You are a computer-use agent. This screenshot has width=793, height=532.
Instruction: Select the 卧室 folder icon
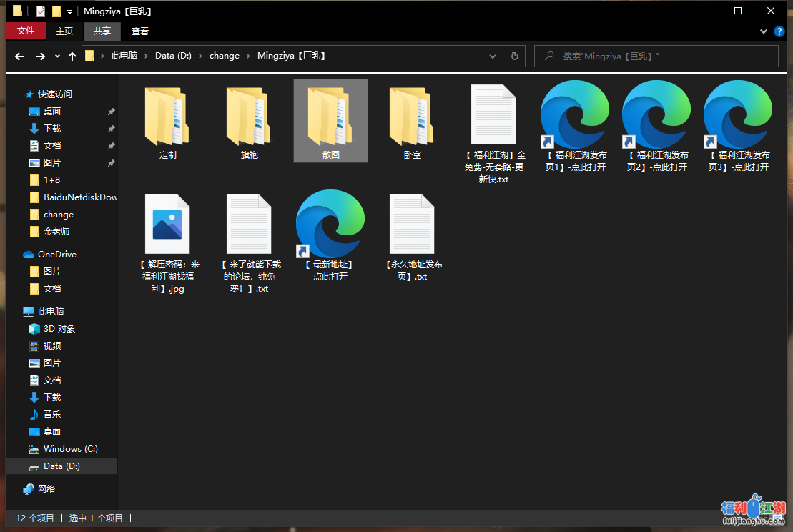[x=412, y=117]
